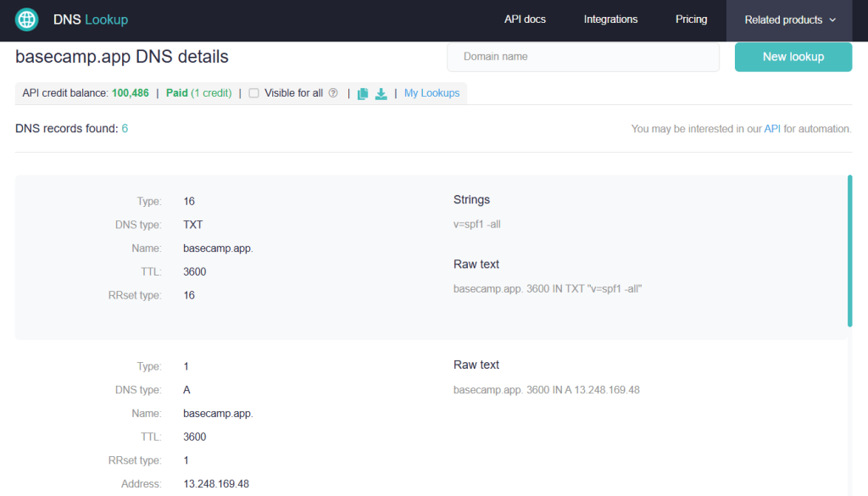
Task: Click the TXT record RRset type value 16
Action: [x=189, y=296]
